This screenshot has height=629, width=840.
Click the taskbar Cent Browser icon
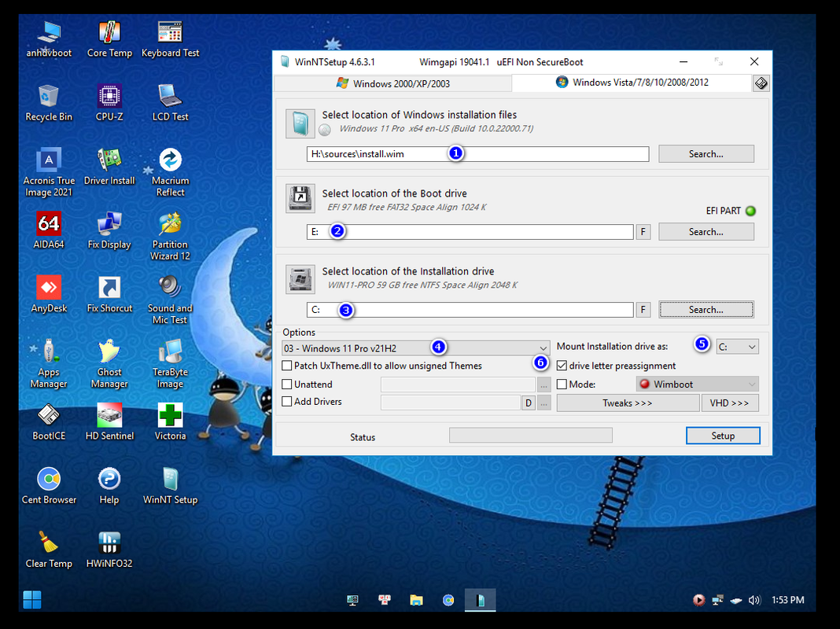[x=448, y=600]
